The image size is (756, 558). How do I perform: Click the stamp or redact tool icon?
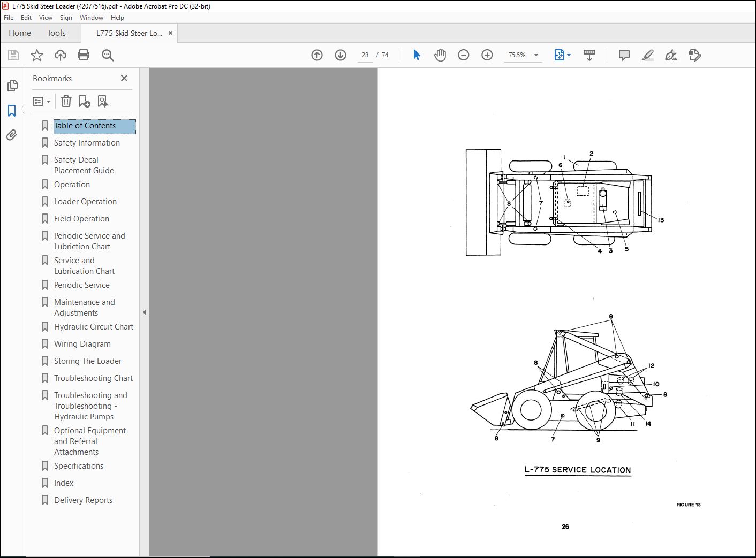(695, 55)
